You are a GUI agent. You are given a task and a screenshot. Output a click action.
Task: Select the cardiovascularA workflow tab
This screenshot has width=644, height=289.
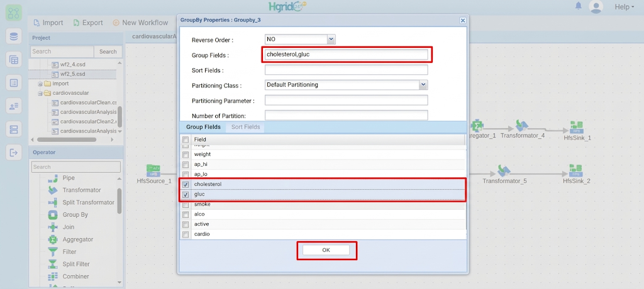click(154, 36)
